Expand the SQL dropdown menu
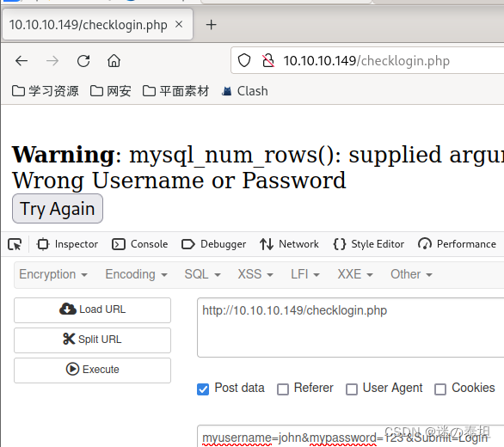The image size is (504, 447). point(202,274)
